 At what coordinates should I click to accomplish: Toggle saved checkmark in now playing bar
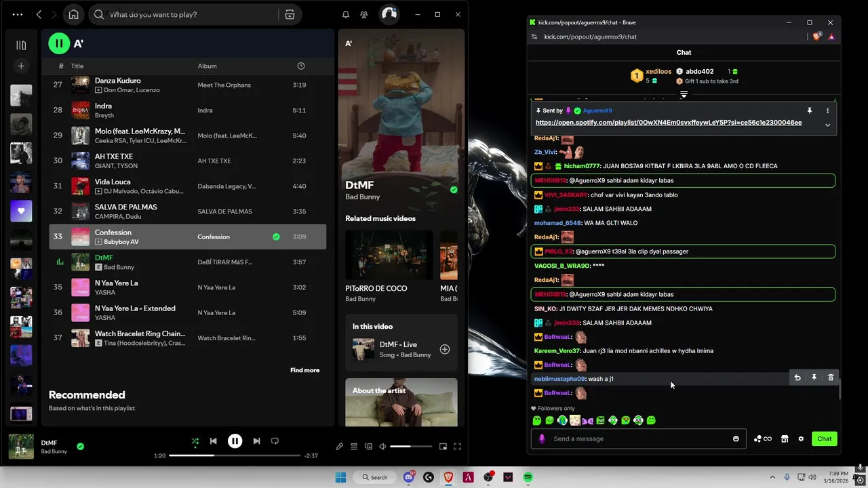81,446
